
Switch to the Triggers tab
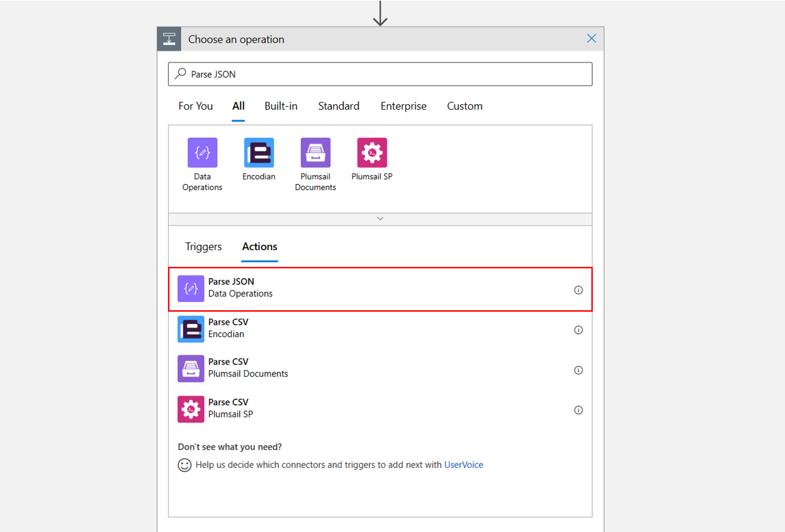(203, 247)
